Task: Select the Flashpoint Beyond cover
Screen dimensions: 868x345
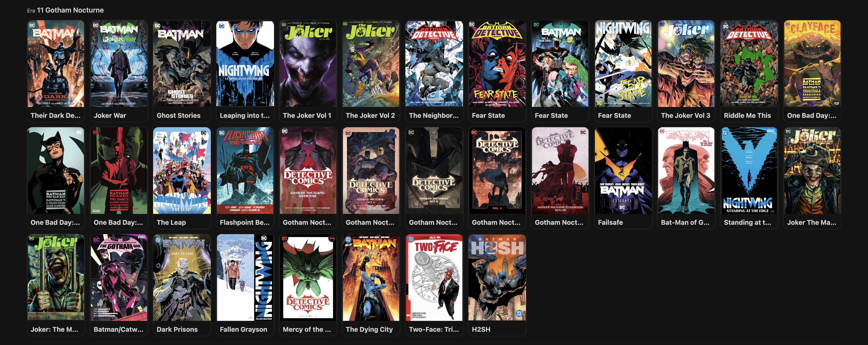Action: pyautogui.click(x=245, y=171)
